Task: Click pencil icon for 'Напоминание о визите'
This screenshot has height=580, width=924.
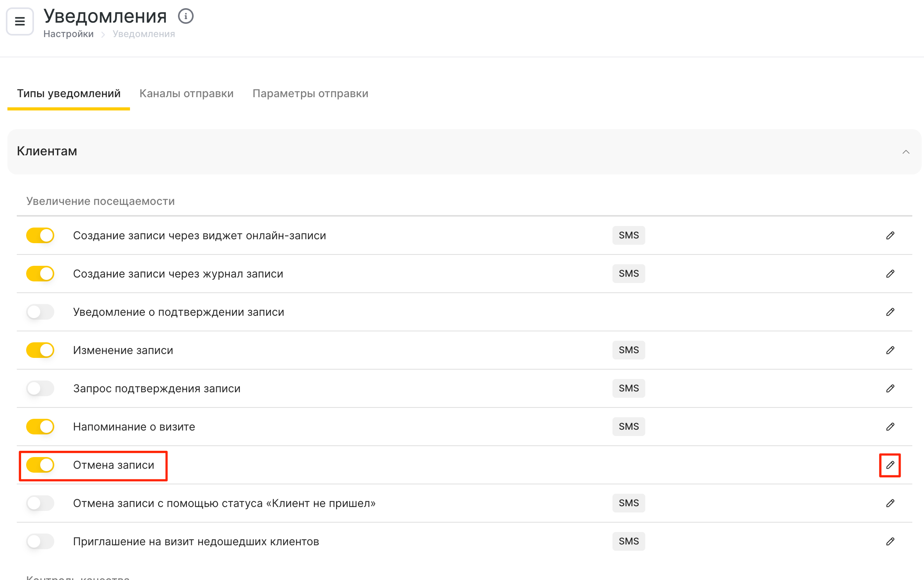Action: tap(890, 427)
